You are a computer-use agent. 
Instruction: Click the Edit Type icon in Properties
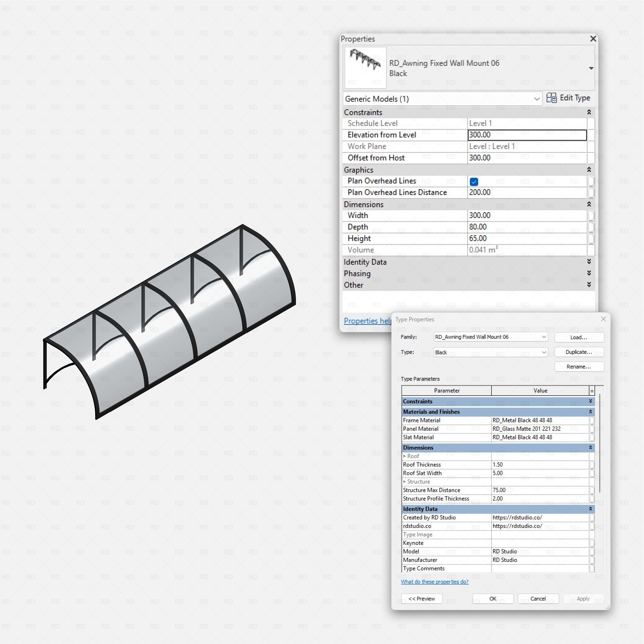pos(551,98)
